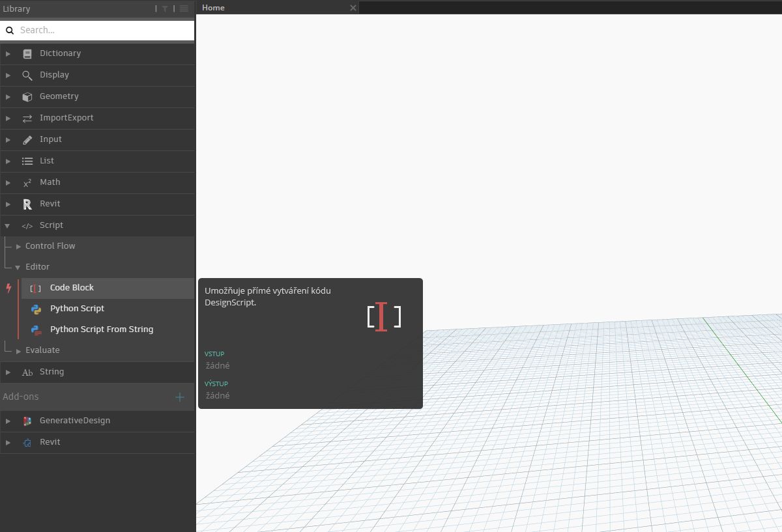Click the Revit R logo icon
782x532 pixels.
click(27, 204)
